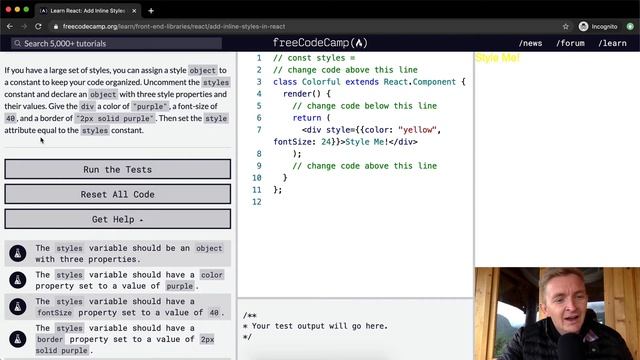This screenshot has width=640, height=360.
Task: Click the Run the Tests button
Action: click(118, 169)
